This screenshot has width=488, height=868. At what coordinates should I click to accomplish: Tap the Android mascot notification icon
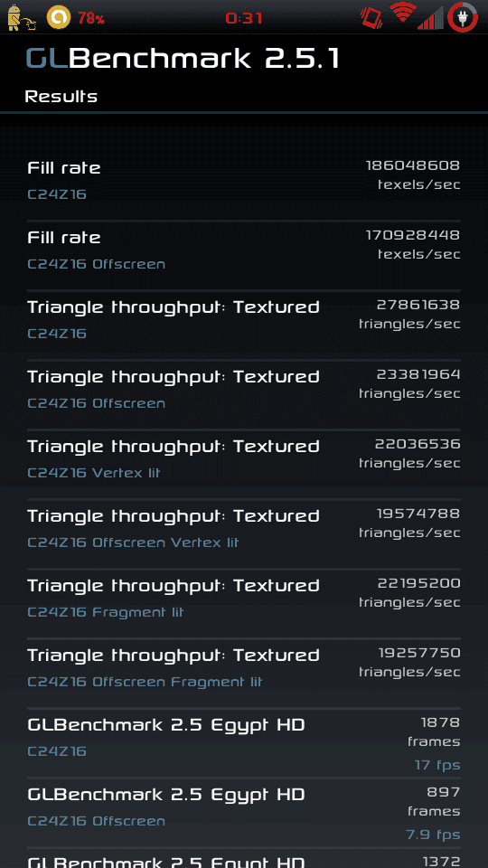point(21,17)
